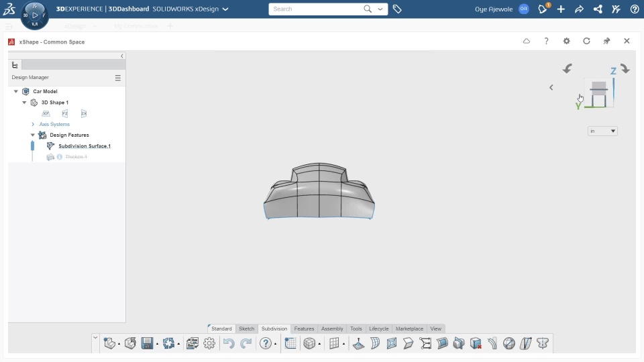Click the inset face square icon
The width and height of the screenshot is (644, 362).
392,343
